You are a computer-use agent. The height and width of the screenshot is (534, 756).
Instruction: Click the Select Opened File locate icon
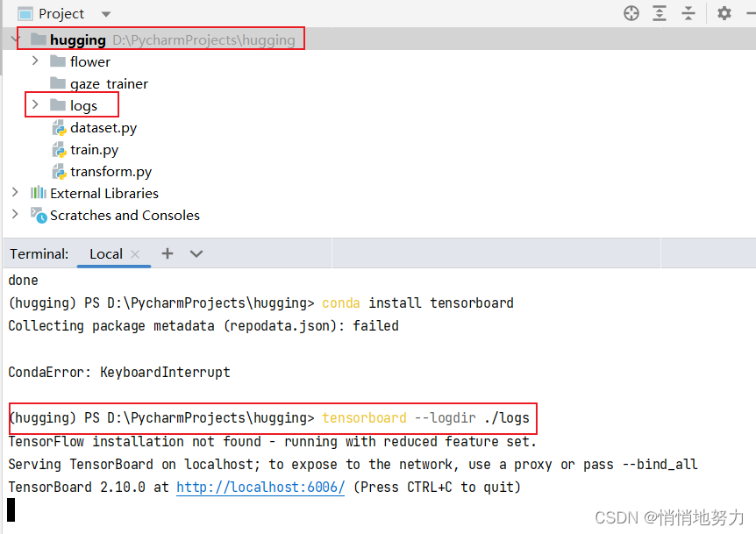pyautogui.click(x=631, y=13)
